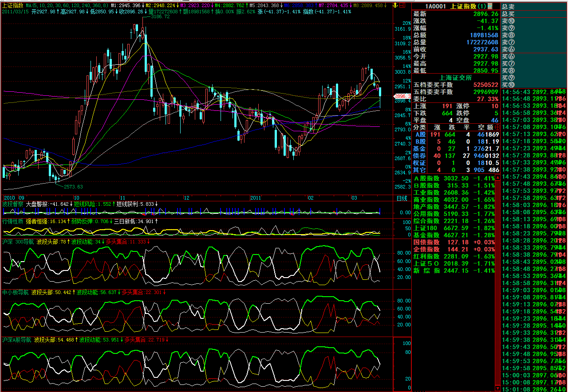Click the 行情性质 indicator panel title
Screen dimensions: 568x392
(12, 221)
